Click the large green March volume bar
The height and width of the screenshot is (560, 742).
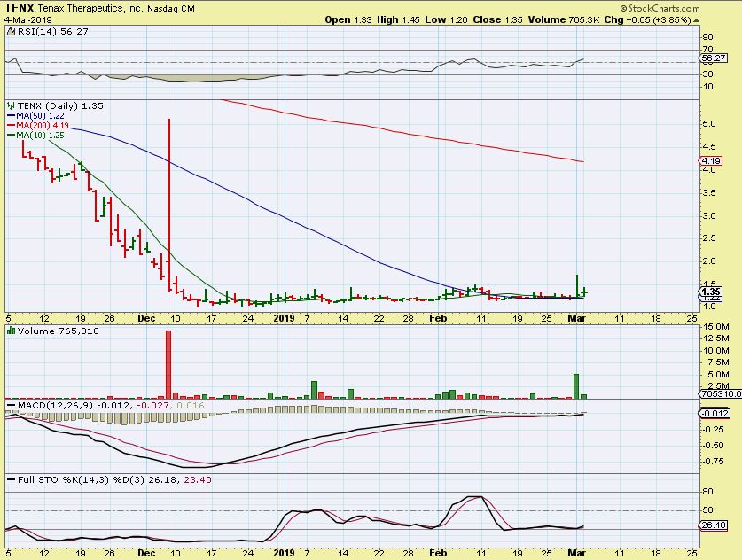point(576,386)
